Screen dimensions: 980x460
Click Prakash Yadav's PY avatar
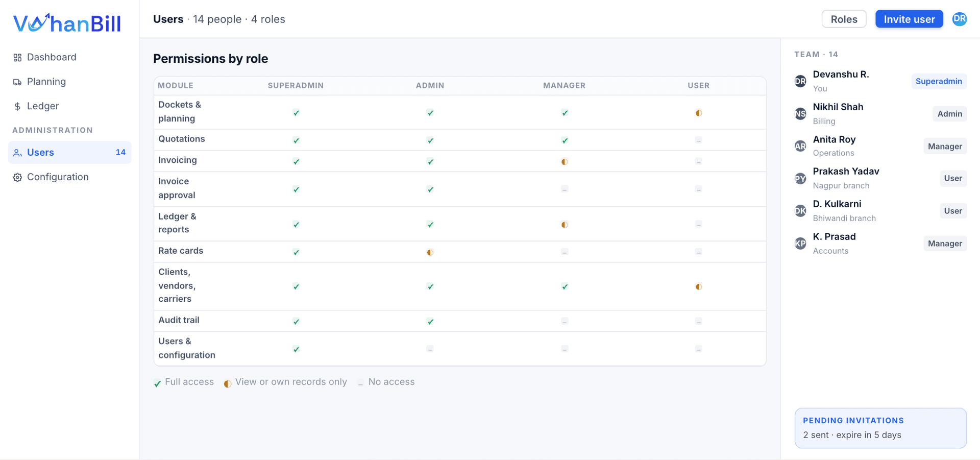pyautogui.click(x=800, y=178)
